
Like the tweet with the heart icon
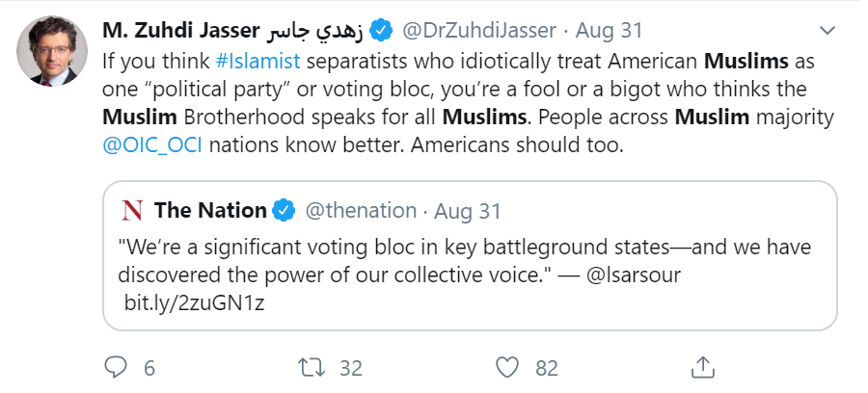pos(507,366)
